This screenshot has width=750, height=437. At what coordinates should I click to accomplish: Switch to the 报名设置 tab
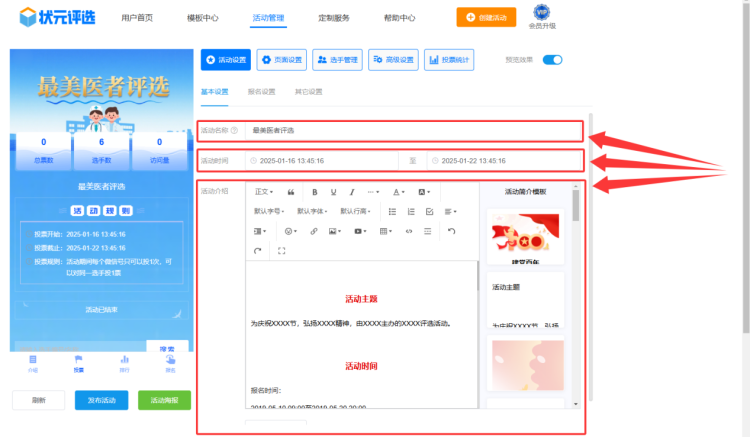260,92
